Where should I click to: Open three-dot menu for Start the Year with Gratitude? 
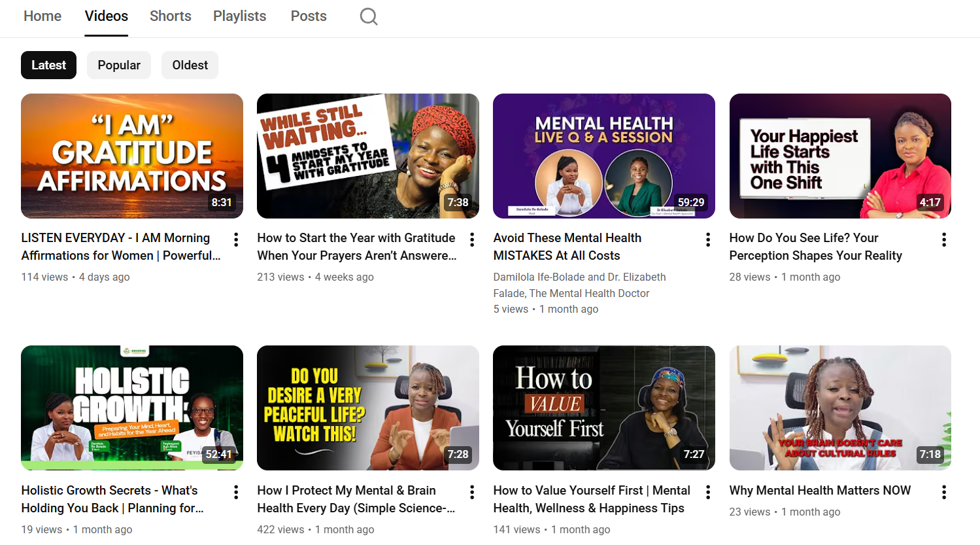coord(472,239)
